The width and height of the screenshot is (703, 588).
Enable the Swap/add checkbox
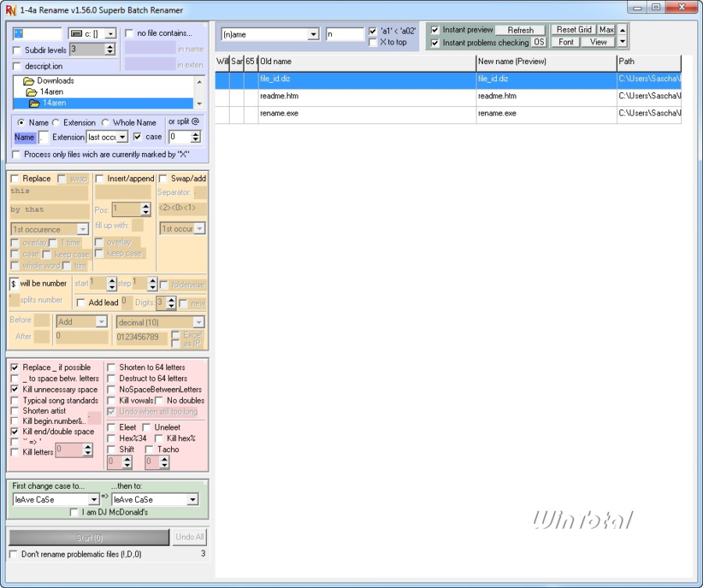click(163, 179)
